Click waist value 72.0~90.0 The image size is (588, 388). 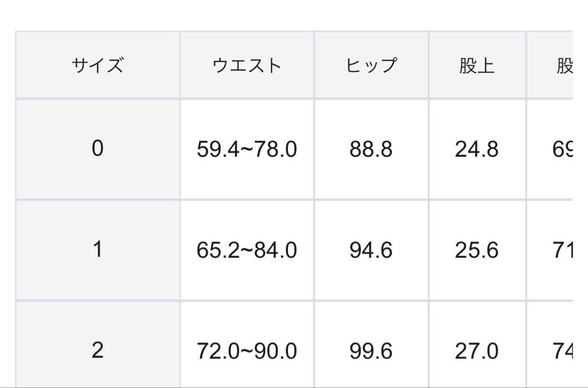[247, 351]
